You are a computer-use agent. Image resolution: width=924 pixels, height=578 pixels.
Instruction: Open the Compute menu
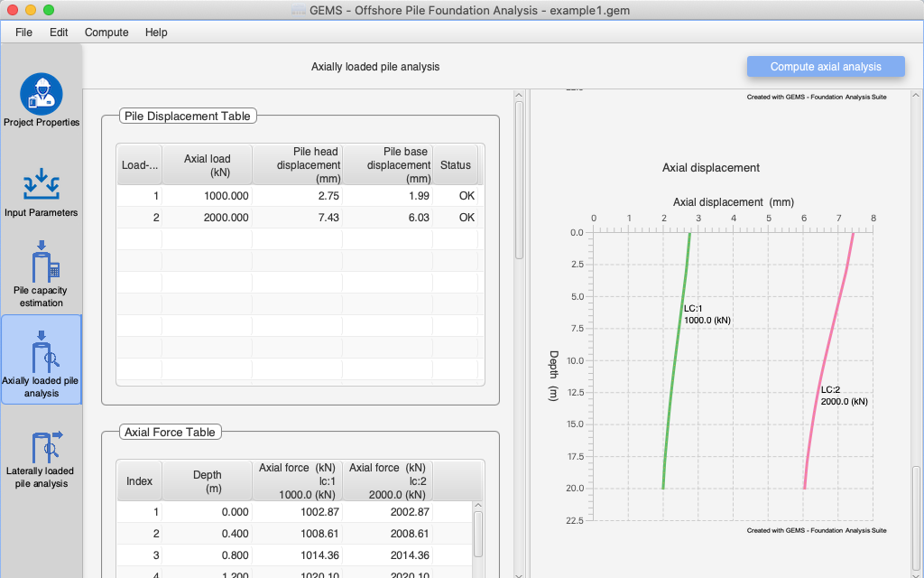click(x=106, y=33)
